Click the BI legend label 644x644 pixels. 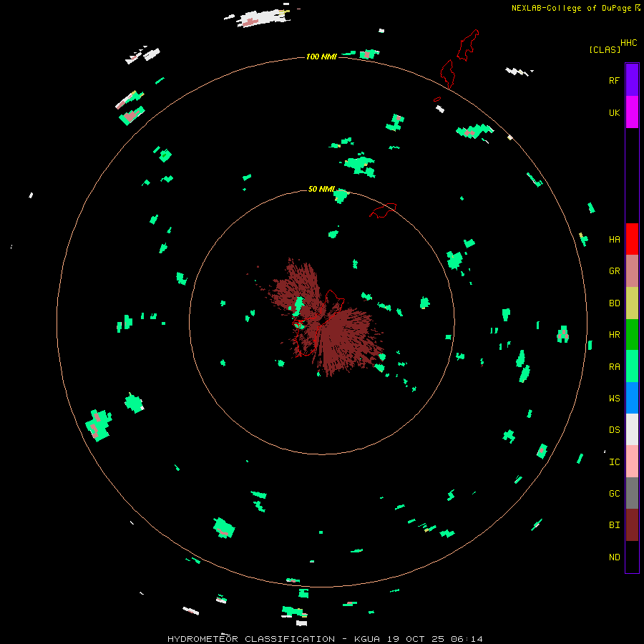coord(614,525)
